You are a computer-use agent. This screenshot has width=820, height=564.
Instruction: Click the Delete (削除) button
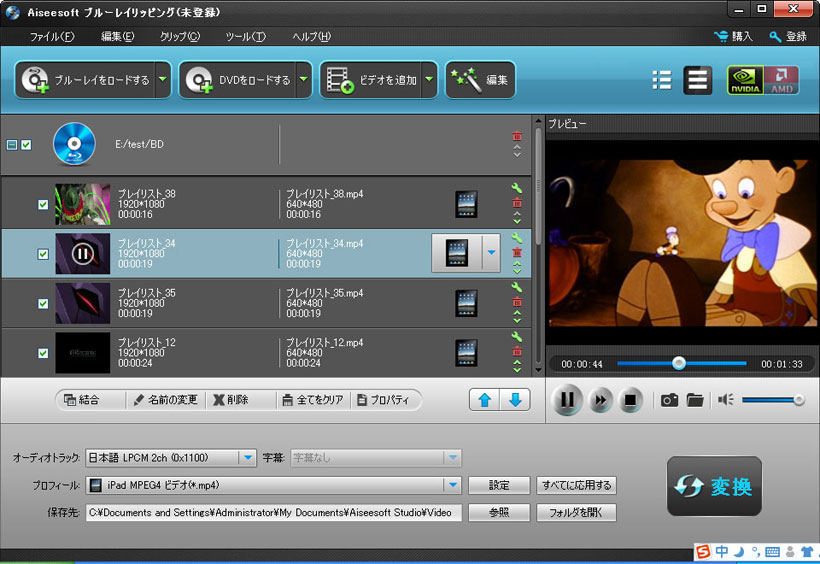point(231,400)
